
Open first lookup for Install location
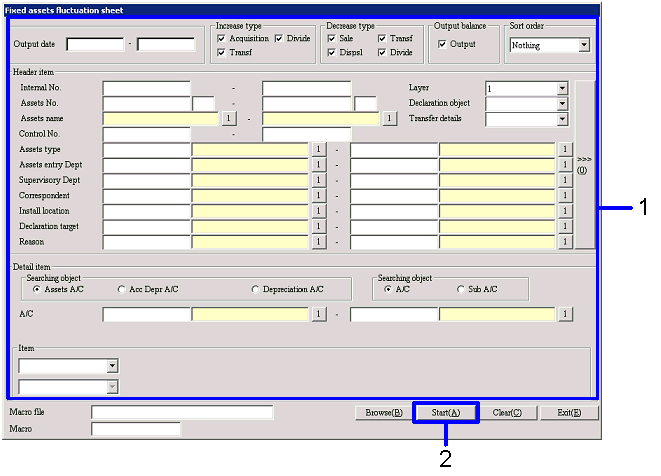pos(319,211)
